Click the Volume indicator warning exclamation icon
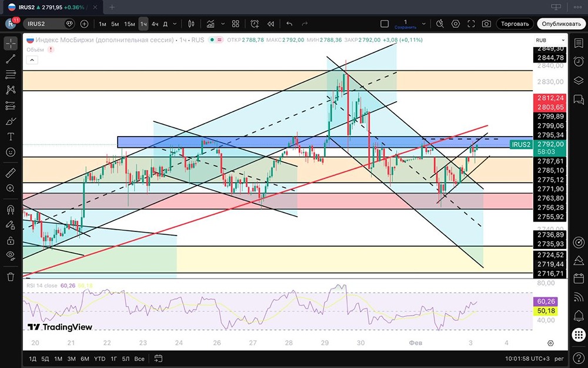Viewport: 588px width, 368px height. (51, 49)
